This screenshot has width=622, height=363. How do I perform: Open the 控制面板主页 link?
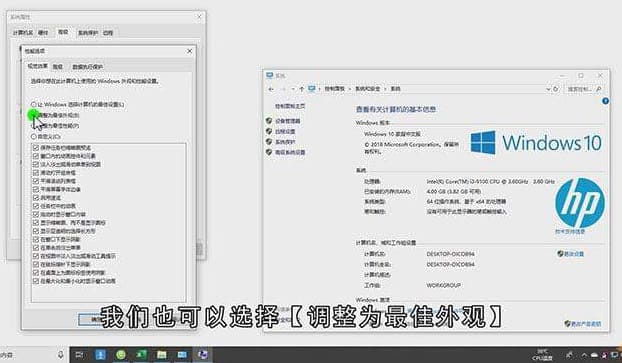click(290, 106)
